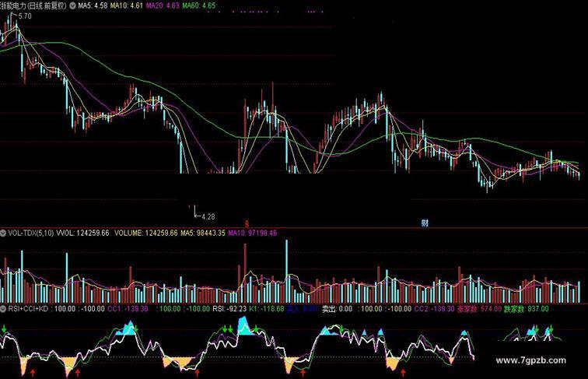The image size is (588, 379).
Task: Select the MA5: 4.58 price label
Action: [x=93, y=6]
